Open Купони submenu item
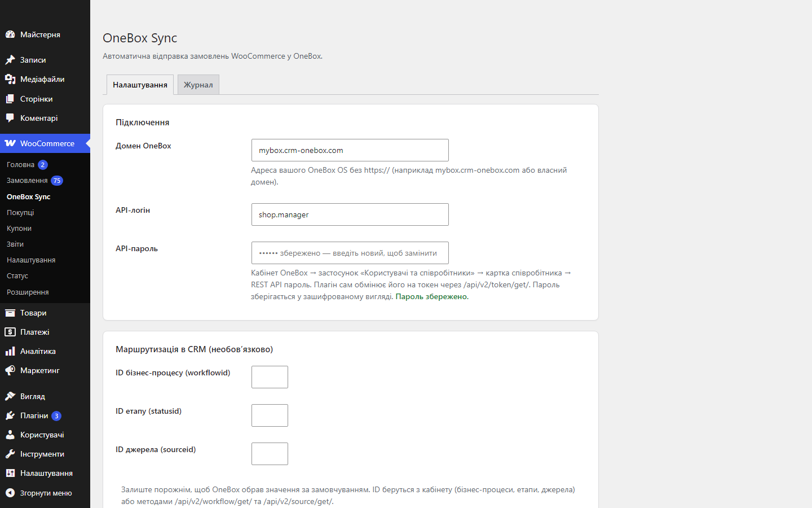Image resolution: width=812 pixels, height=508 pixels. [x=19, y=229]
